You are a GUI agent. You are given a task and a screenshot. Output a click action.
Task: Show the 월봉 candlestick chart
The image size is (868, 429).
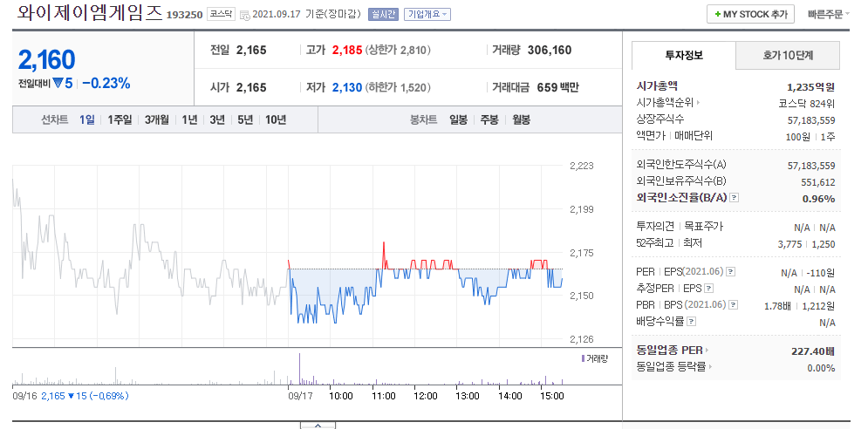(521, 119)
